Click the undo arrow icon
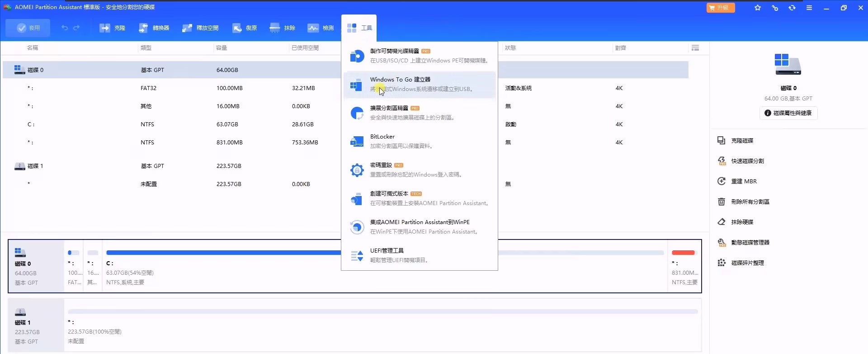The height and width of the screenshot is (354, 868). [x=65, y=28]
